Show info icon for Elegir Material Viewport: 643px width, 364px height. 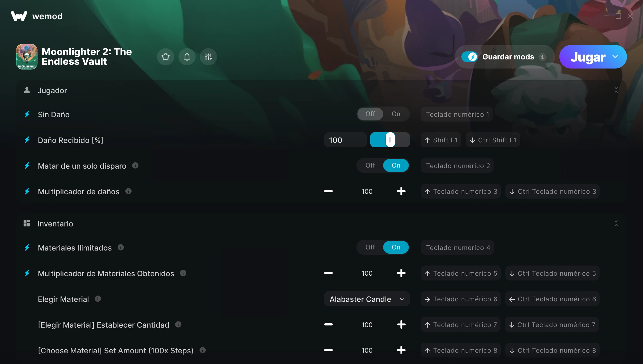point(98,299)
